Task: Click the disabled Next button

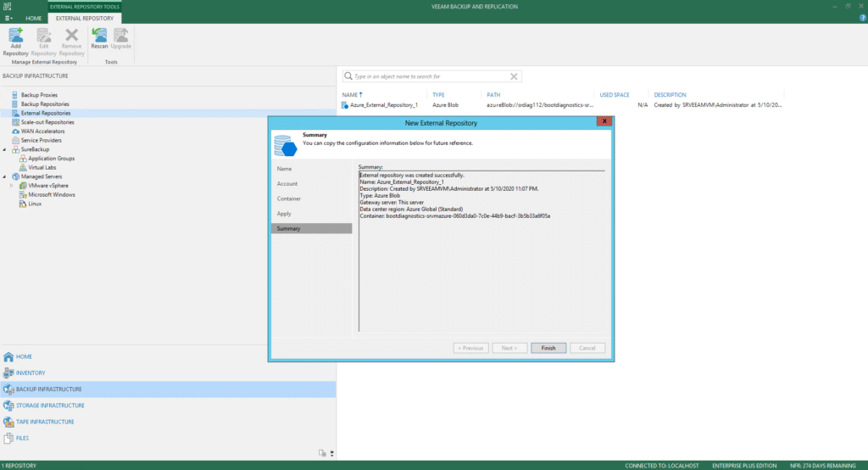Action: [509, 348]
